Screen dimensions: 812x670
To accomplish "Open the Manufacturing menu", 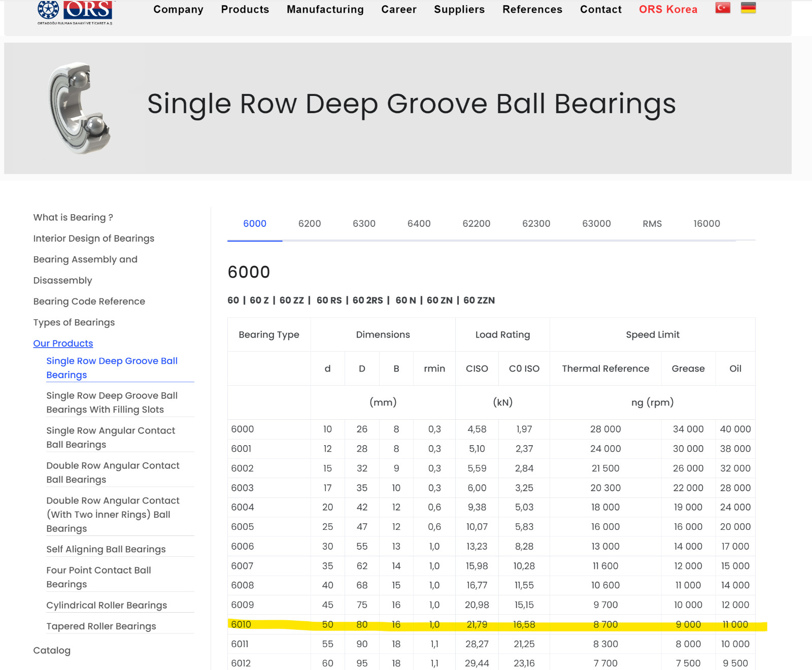I will 325,9.
